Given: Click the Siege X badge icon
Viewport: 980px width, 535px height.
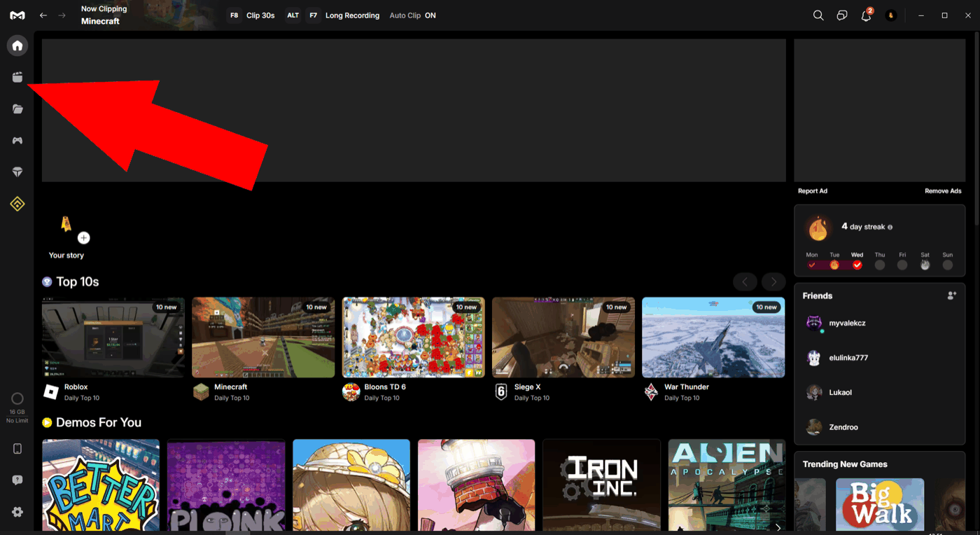Looking at the screenshot, I should 500,392.
